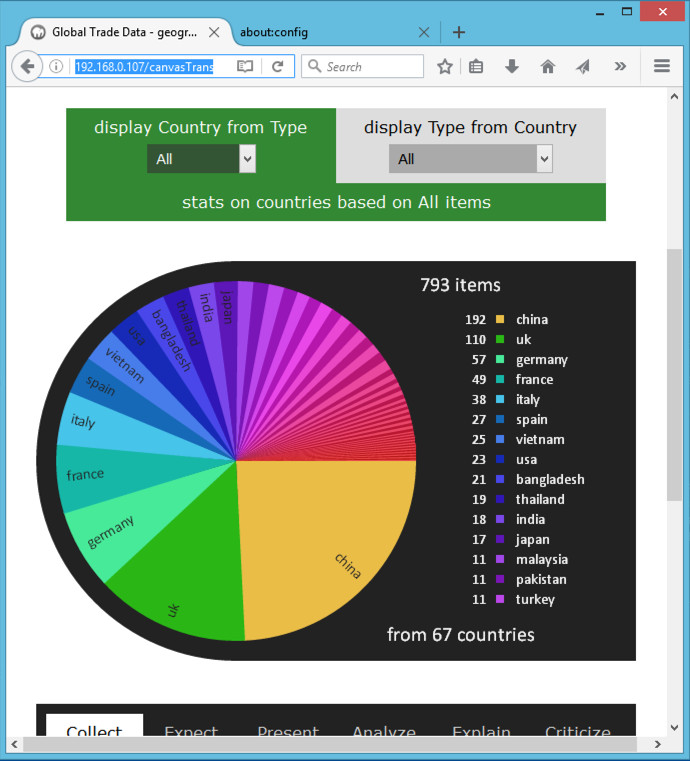Open the downloads arrow icon
This screenshot has width=690, height=761.
512,66
